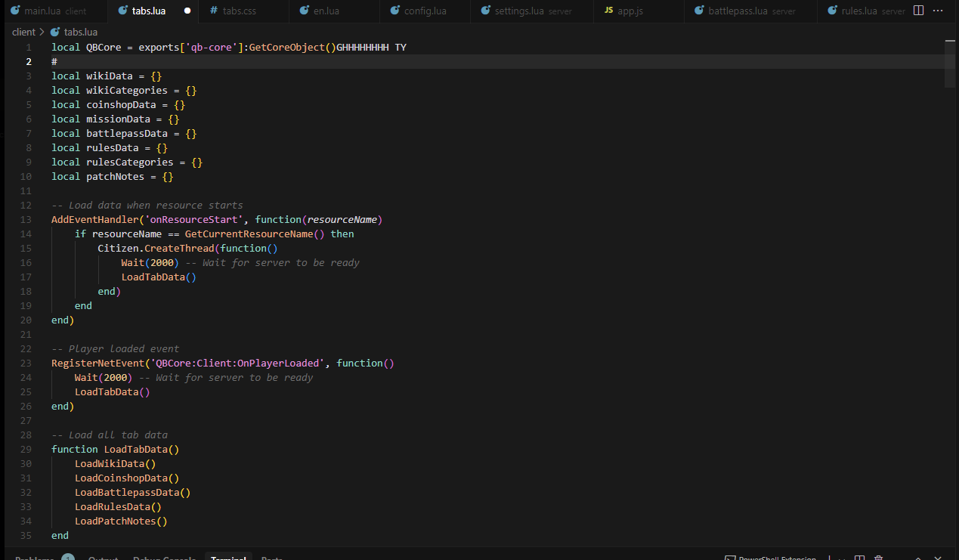The width and height of the screenshot is (959, 560).
Task: Click 'local wikiData = {}' line
Action: pos(107,76)
